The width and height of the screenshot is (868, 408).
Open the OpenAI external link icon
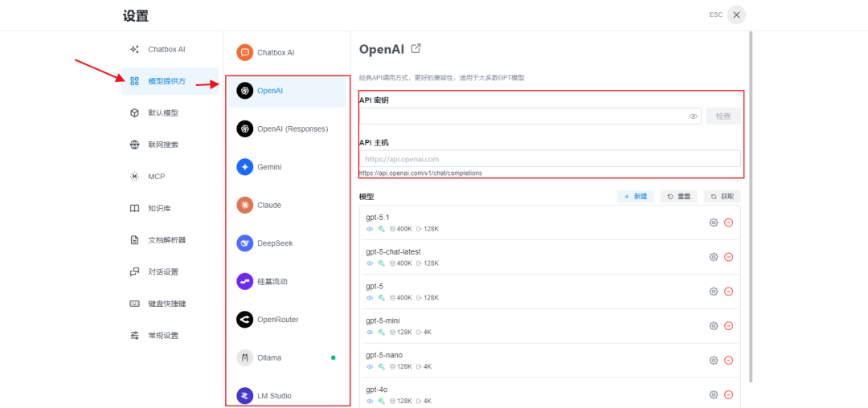click(x=416, y=48)
